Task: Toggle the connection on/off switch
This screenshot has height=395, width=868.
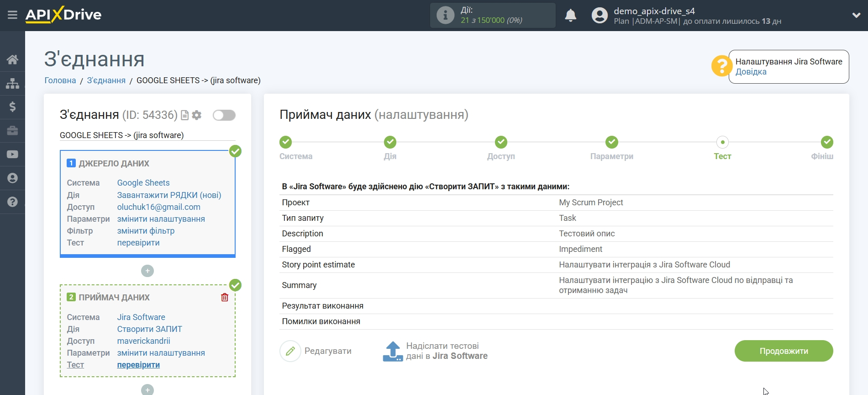Action: pyautogui.click(x=224, y=115)
